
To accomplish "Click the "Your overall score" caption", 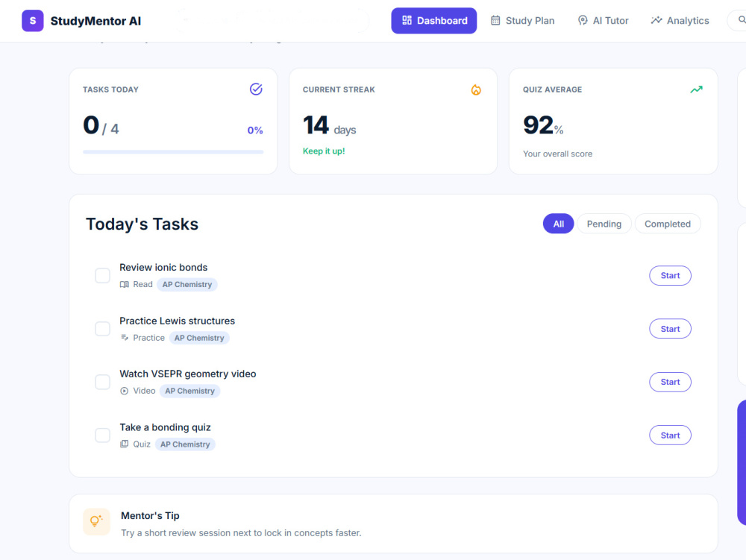I will point(557,154).
